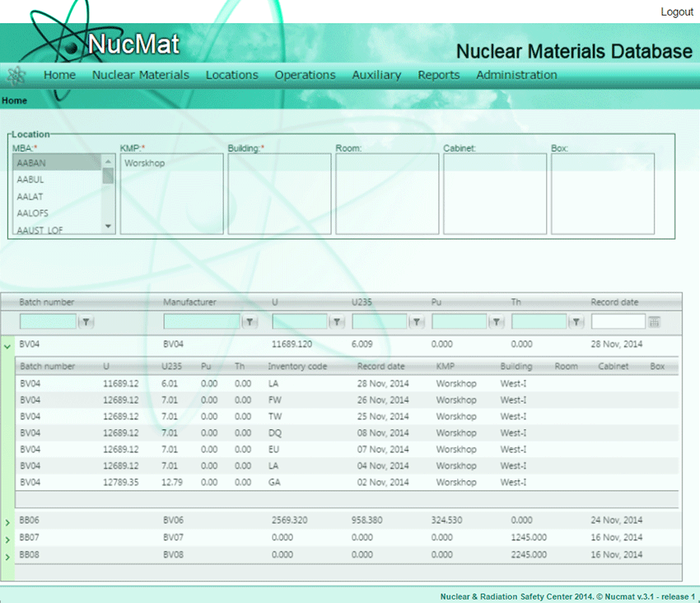Expand the BB06 batch row
Viewport: 700px width, 603px height.
[8, 523]
